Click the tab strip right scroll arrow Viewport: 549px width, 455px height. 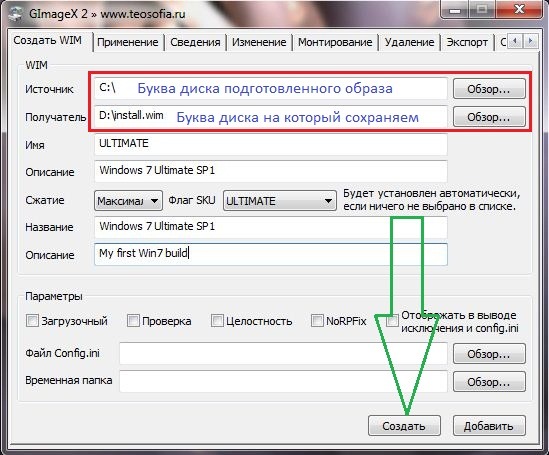530,41
